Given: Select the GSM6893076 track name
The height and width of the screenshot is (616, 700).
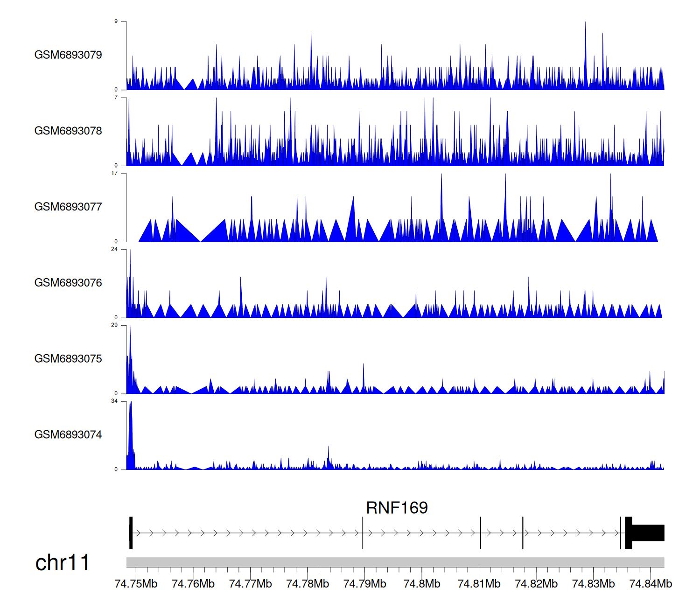Looking at the screenshot, I should [x=68, y=283].
